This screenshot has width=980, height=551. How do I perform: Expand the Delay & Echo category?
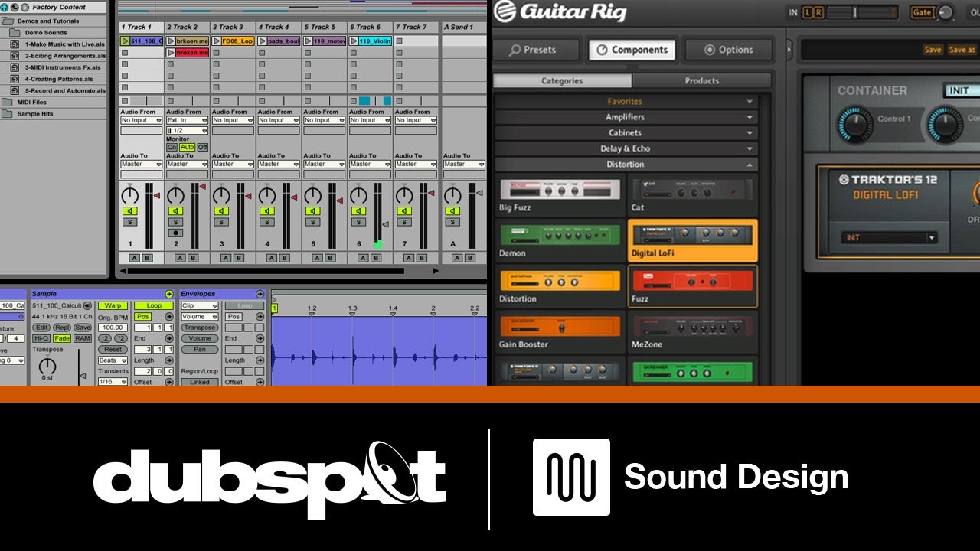(626, 148)
